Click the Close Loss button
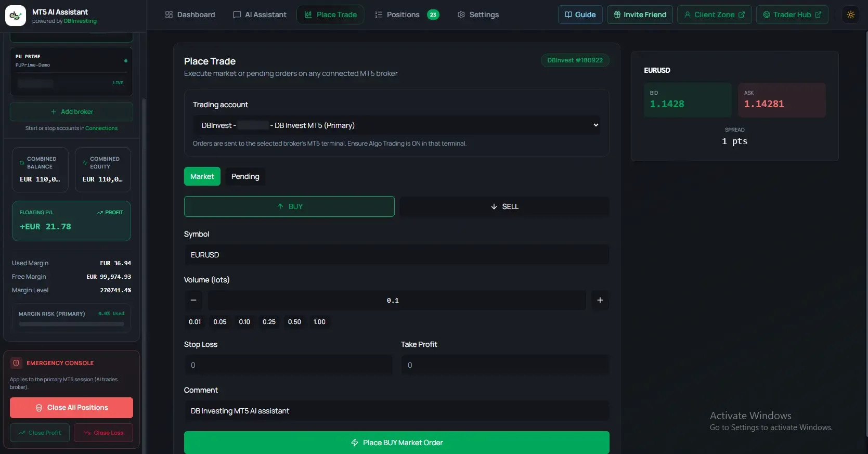 coord(103,433)
